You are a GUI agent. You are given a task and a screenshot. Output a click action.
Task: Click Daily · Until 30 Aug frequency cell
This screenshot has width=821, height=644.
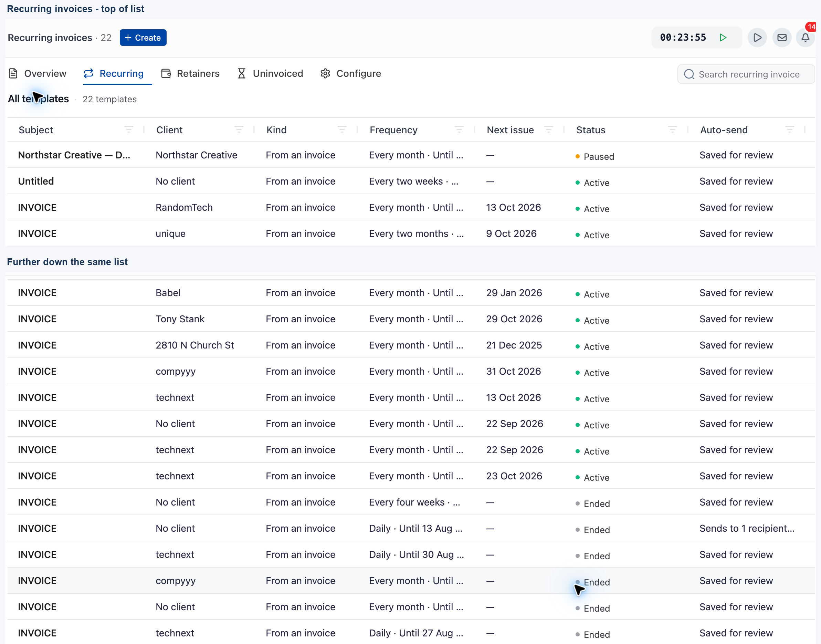click(416, 555)
